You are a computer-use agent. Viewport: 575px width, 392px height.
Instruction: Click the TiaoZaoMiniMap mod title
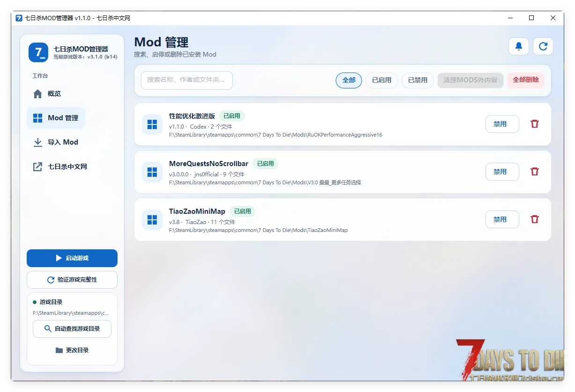coord(197,211)
